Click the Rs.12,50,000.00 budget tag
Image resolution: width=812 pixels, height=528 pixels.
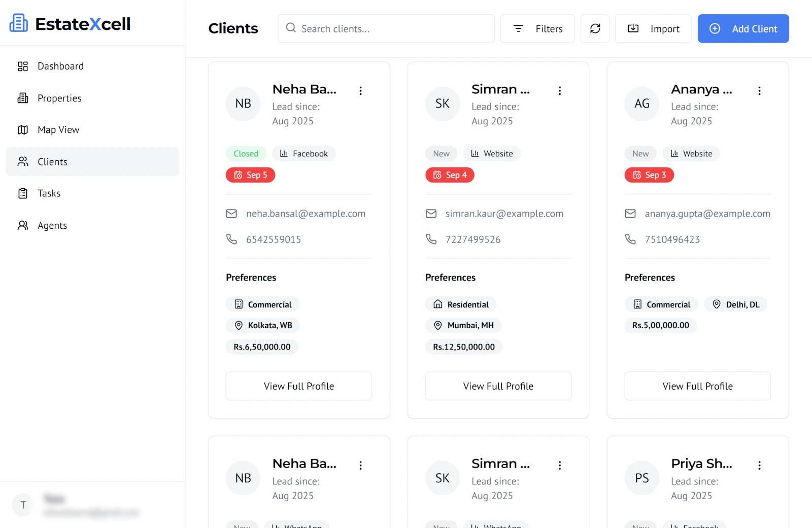coord(464,347)
